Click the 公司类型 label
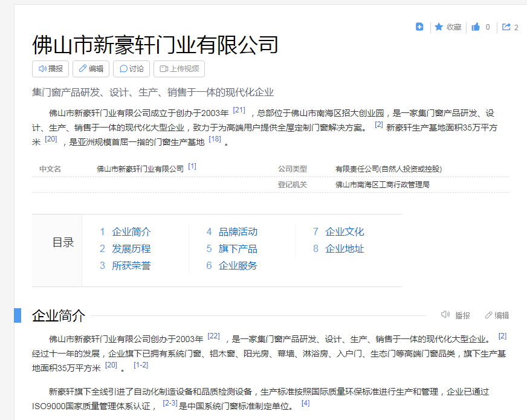The width and height of the screenshot is (527, 420). coord(292,169)
